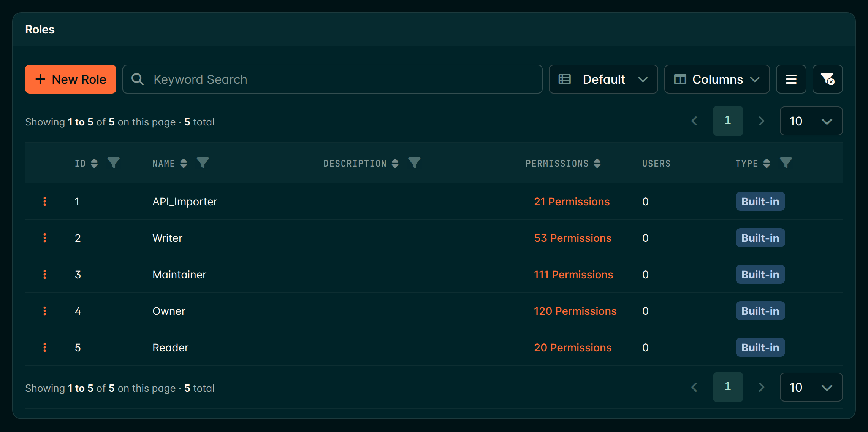This screenshot has height=432, width=868.
Task: Go to previous page in bottom pagination
Action: [x=694, y=387]
